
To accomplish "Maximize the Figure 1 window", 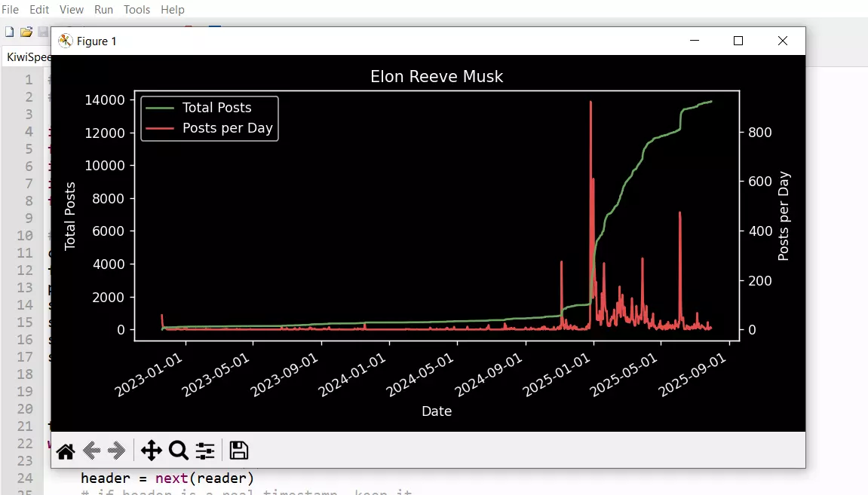I will [x=738, y=41].
